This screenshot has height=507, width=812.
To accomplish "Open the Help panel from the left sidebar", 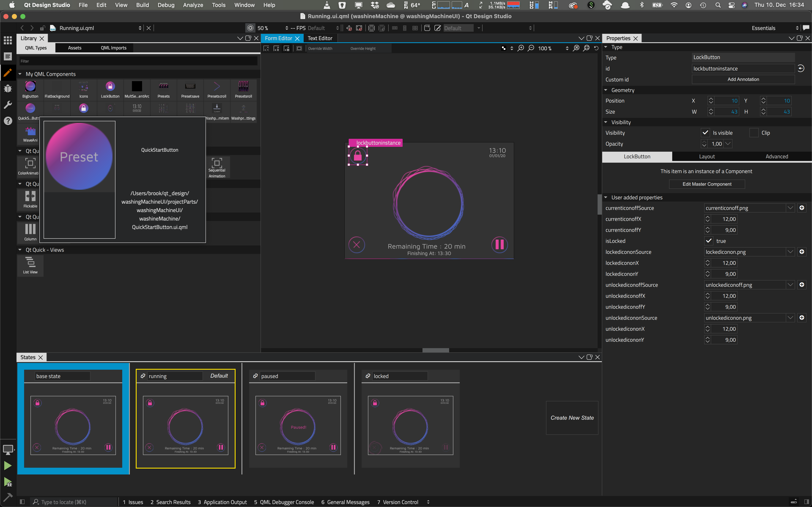I will coord(8,121).
